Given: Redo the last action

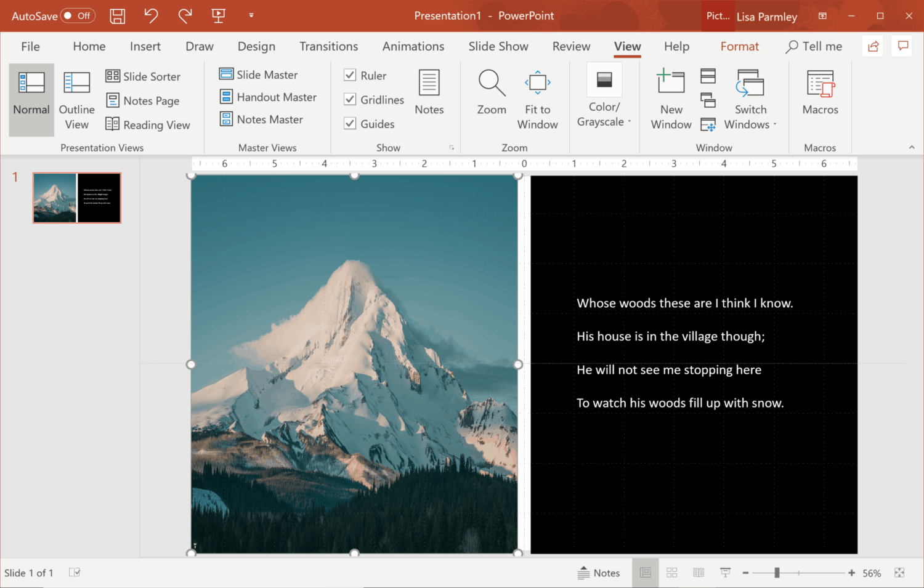Looking at the screenshot, I should (x=185, y=16).
